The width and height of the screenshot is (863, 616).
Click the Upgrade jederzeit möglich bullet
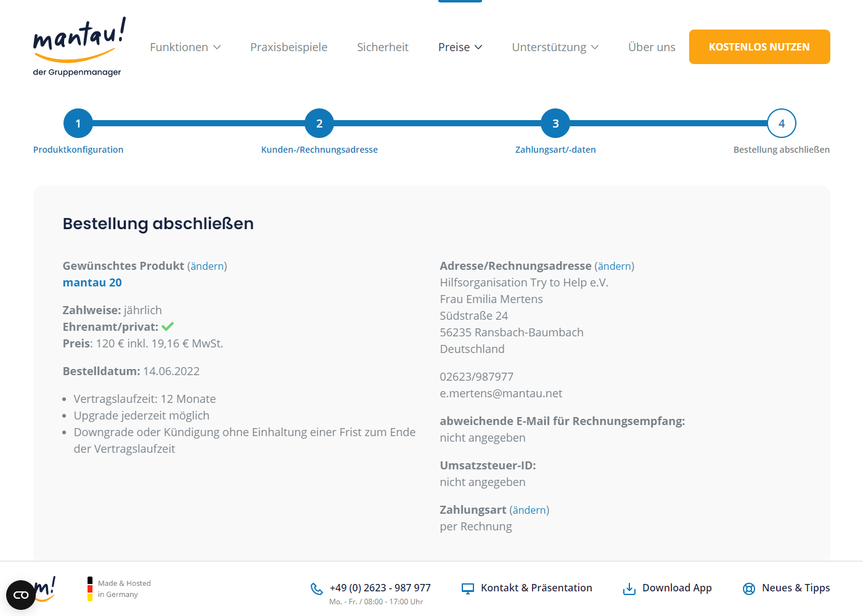coord(142,416)
